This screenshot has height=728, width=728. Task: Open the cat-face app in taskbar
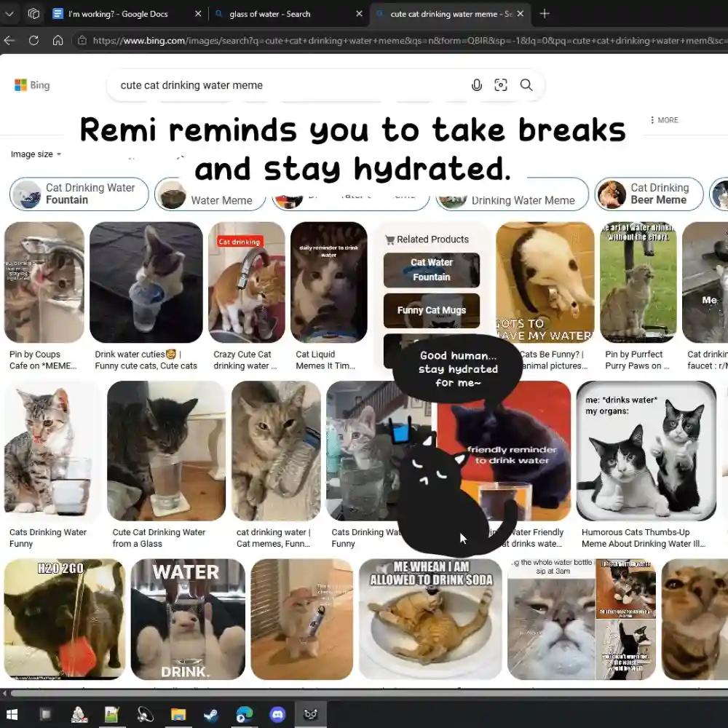click(x=311, y=714)
